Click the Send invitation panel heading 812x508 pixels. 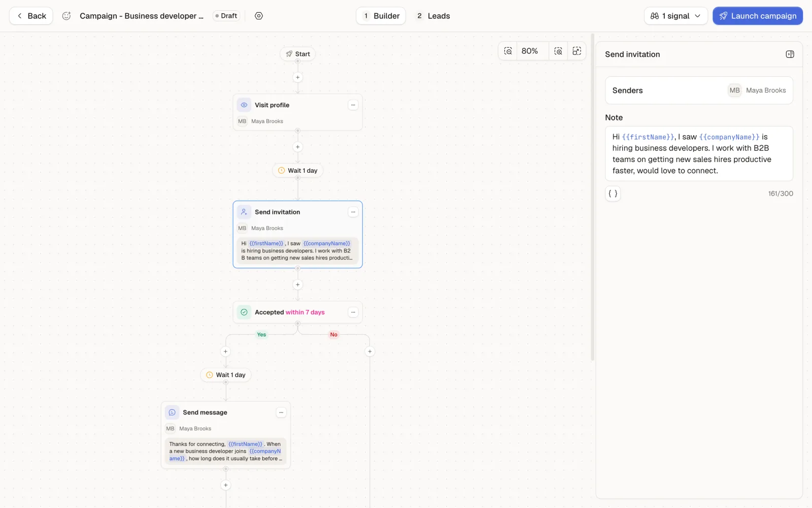tap(632, 54)
